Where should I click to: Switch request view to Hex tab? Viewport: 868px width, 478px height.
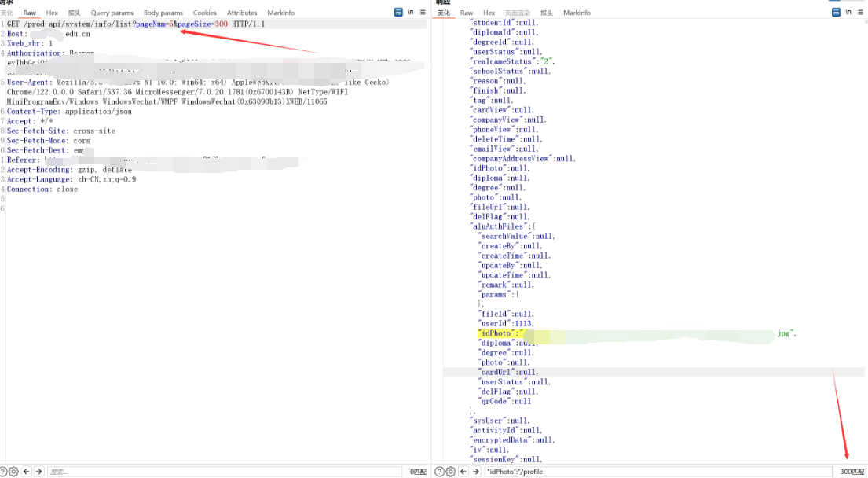tap(52, 13)
